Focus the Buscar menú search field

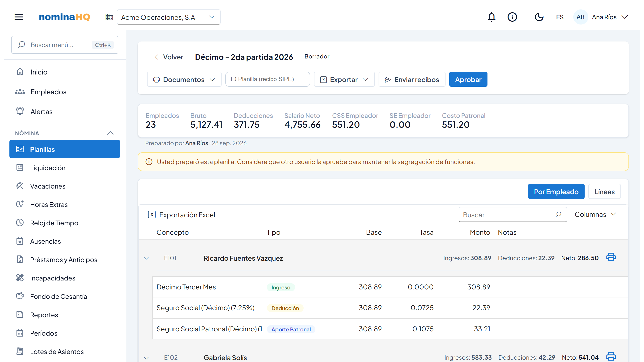click(x=65, y=45)
